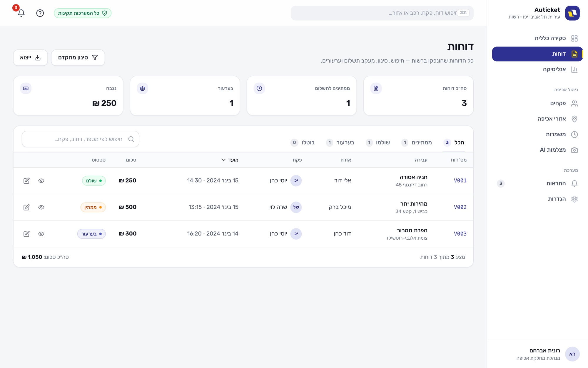Screen dimensions: 588x368
Task: Click user avatar רא at sidebar bottom
Action: point(572,354)
